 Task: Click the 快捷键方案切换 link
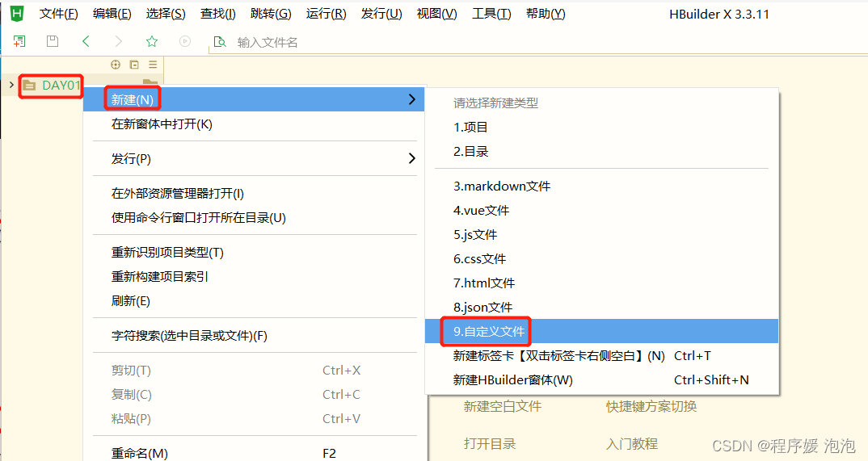coord(651,406)
